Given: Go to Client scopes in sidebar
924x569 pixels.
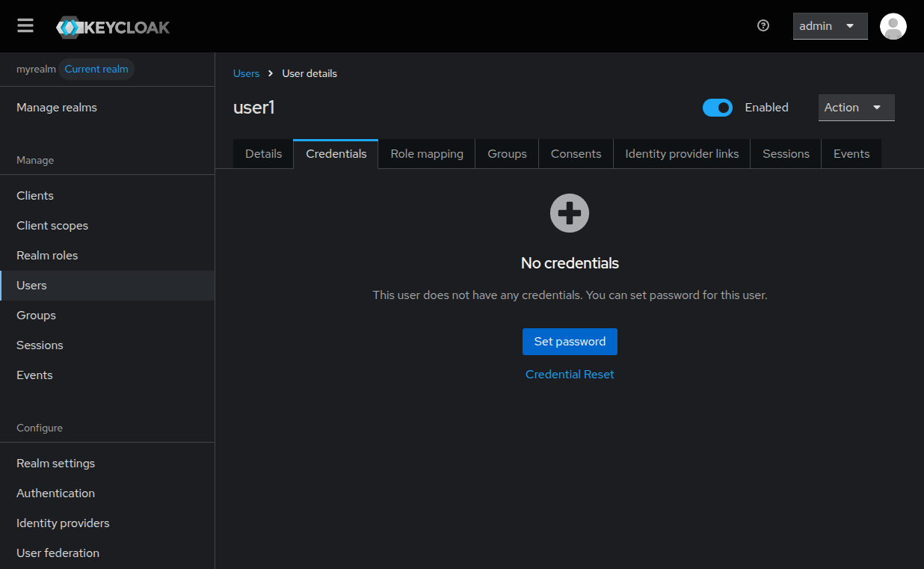Looking at the screenshot, I should click(x=107, y=226).
